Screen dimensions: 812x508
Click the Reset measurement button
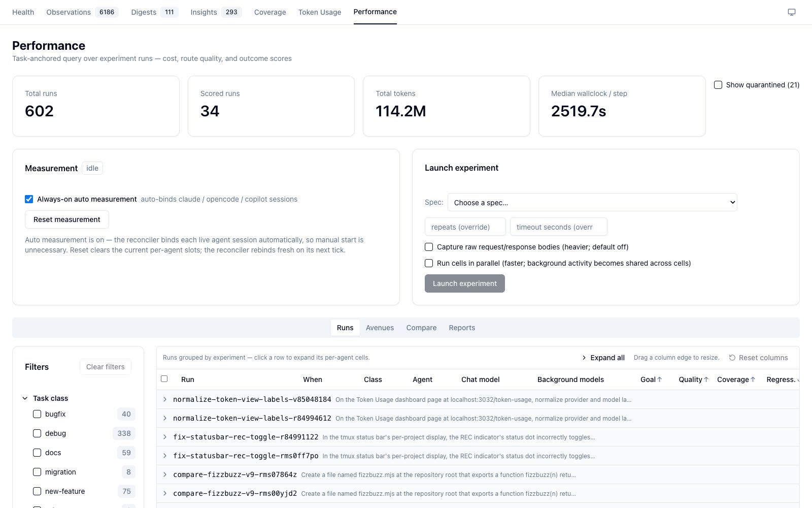(67, 219)
